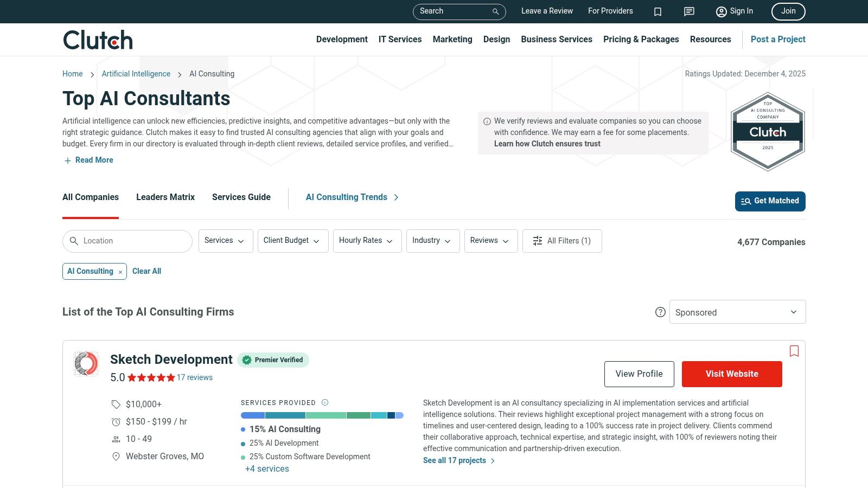This screenshot has width=868, height=488.
Task: Click See all 17 projects link
Action: [459, 460]
